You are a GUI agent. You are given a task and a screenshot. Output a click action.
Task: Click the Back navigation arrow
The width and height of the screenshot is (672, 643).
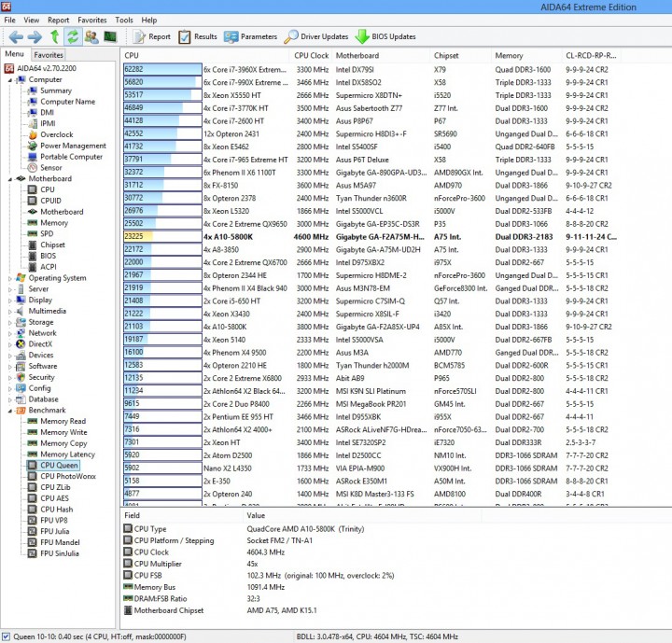[16, 37]
